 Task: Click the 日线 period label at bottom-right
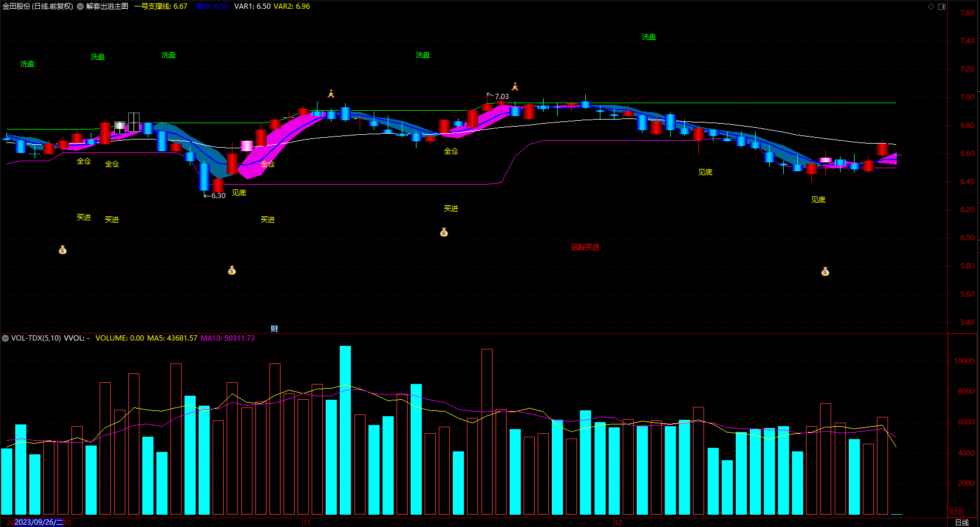point(962,522)
